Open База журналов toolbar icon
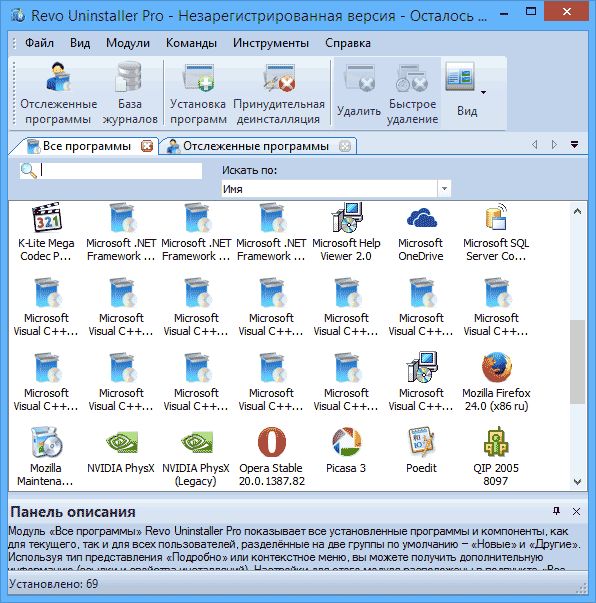The width and height of the screenshot is (596, 603). 130,93
